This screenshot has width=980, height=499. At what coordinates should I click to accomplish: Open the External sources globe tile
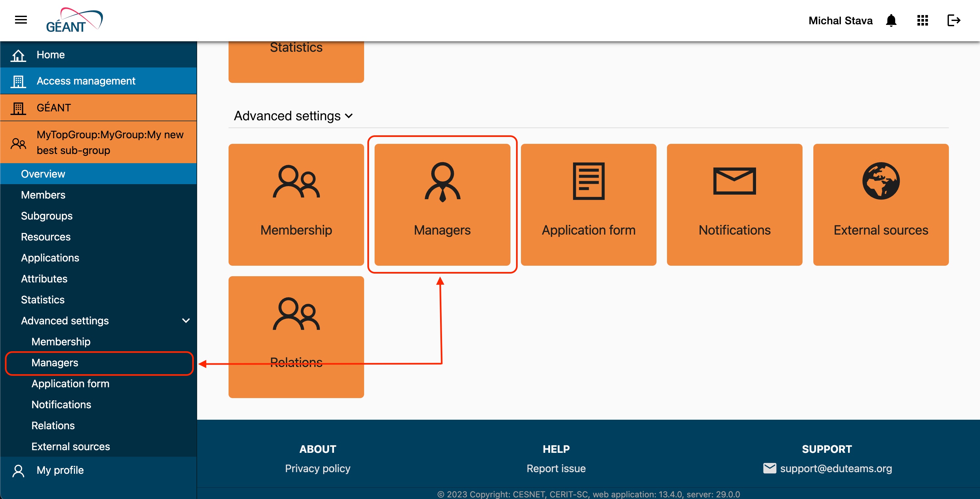tap(880, 204)
